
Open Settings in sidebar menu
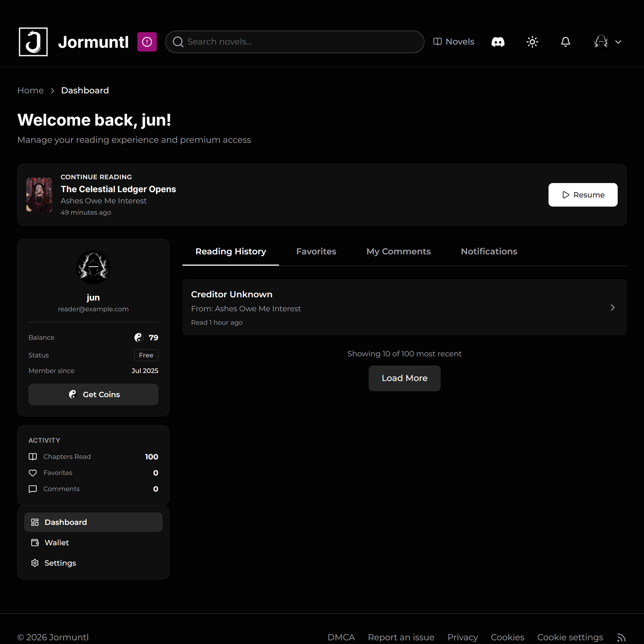click(x=93, y=563)
